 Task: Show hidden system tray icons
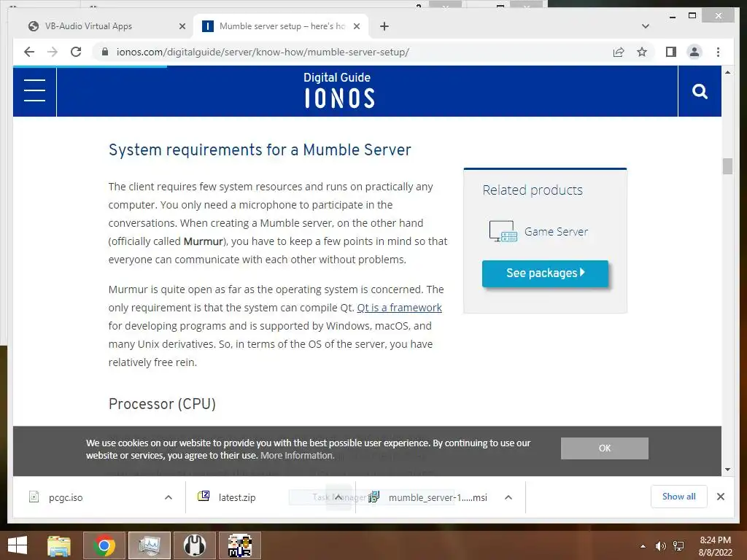(x=643, y=546)
